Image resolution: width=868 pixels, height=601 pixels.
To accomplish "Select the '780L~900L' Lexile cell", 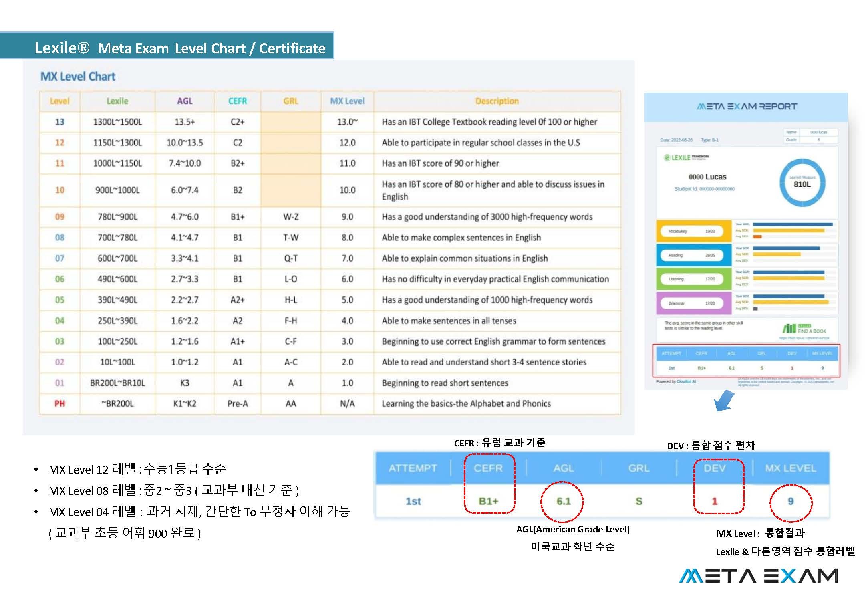I will pos(117,217).
